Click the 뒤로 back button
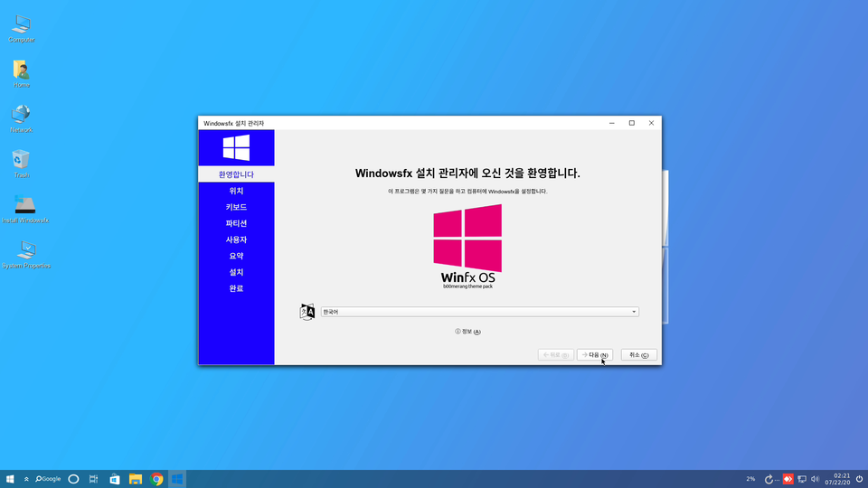Viewport: 868px width, 488px height. coord(556,354)
